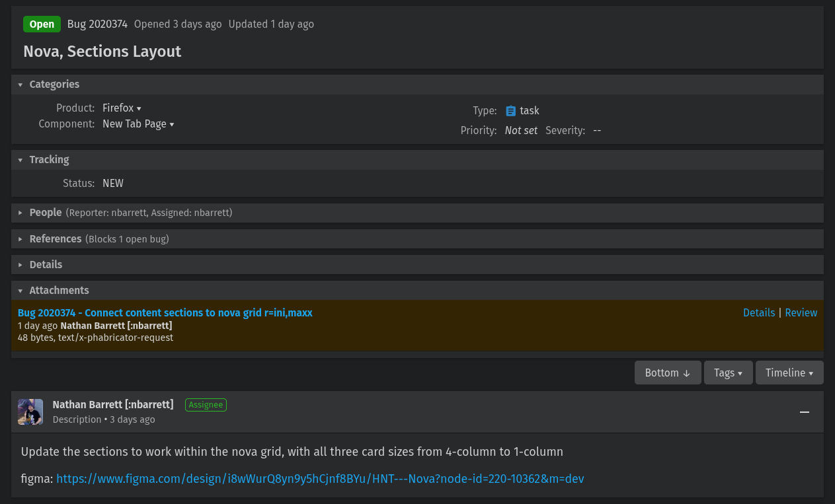The image size is (835, 504).
Task: Open the Timeline dropdown
Action: tap(789, 372)
